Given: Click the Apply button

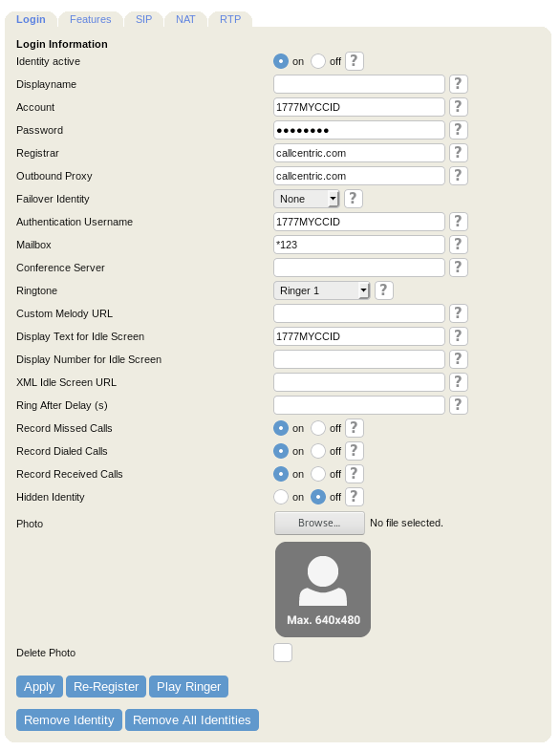Looking at the screenshot, I should point(39,687).
